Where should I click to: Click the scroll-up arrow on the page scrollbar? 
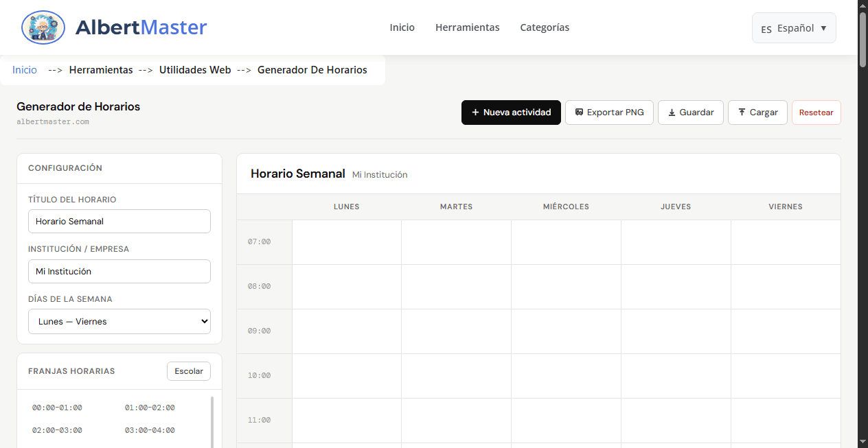click(863, 5)
